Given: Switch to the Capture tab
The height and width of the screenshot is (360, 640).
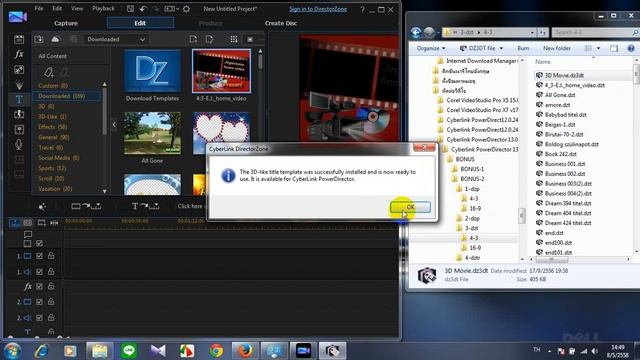Looking at the screenshot, I should click(x=66, y=23).
